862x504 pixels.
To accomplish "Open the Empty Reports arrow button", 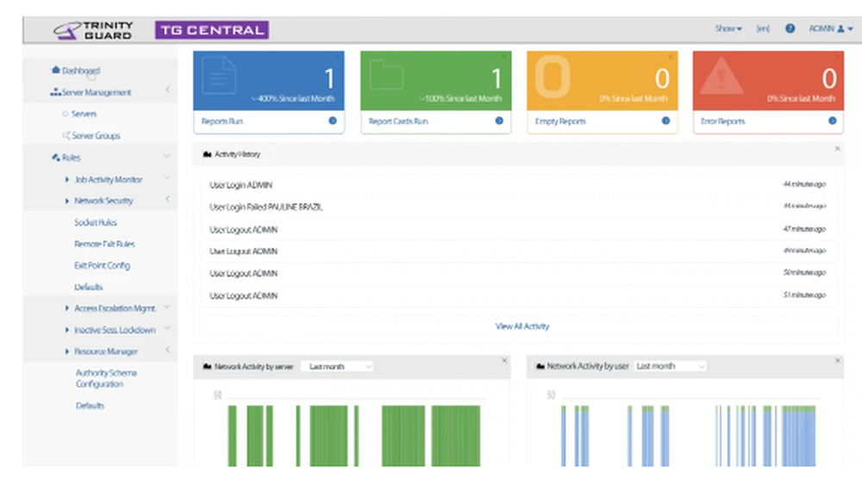I will point(664,121).
